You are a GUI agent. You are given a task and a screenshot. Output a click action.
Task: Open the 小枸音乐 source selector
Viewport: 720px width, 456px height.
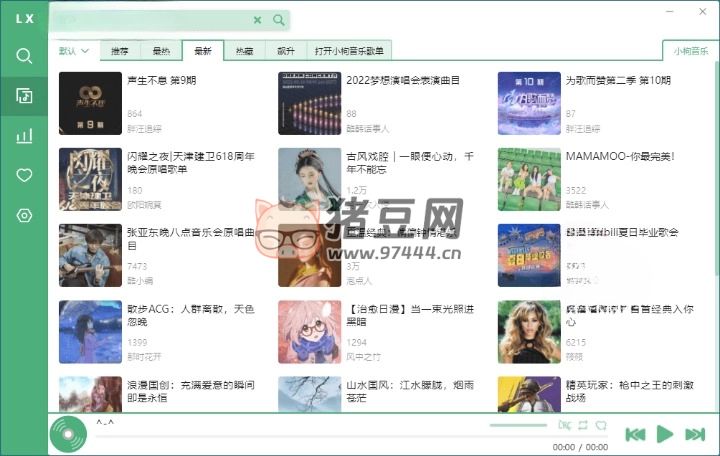[689, 51]
